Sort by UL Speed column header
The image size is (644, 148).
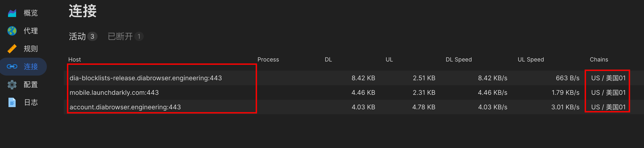click(x=530, y=60)
